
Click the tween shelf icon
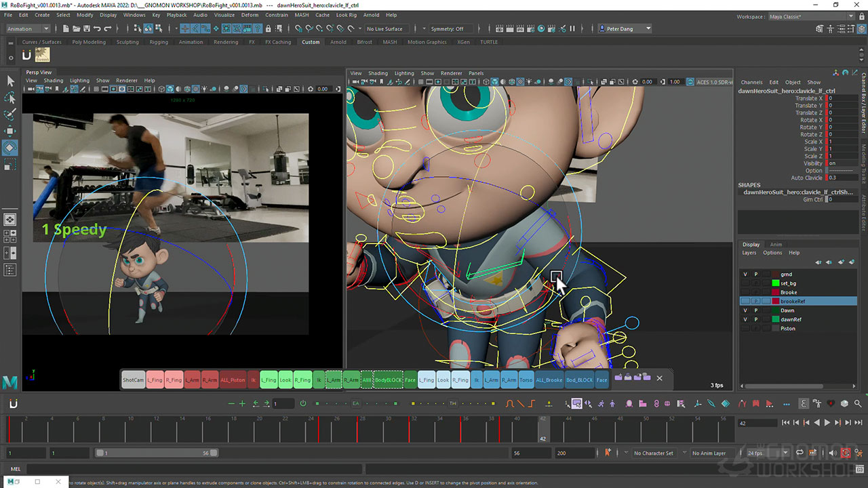pyautogui.click(x=42, y=56)
